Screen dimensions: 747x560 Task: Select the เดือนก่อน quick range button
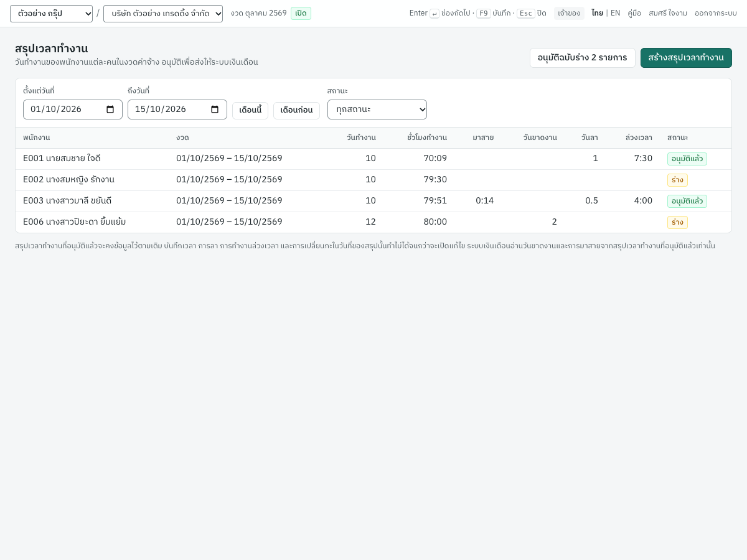coord(296,111)
